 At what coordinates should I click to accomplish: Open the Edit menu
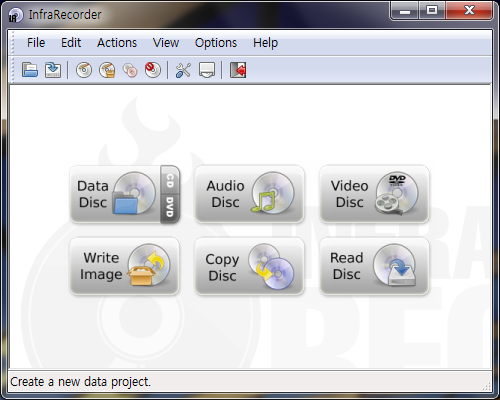coord(71,43)
